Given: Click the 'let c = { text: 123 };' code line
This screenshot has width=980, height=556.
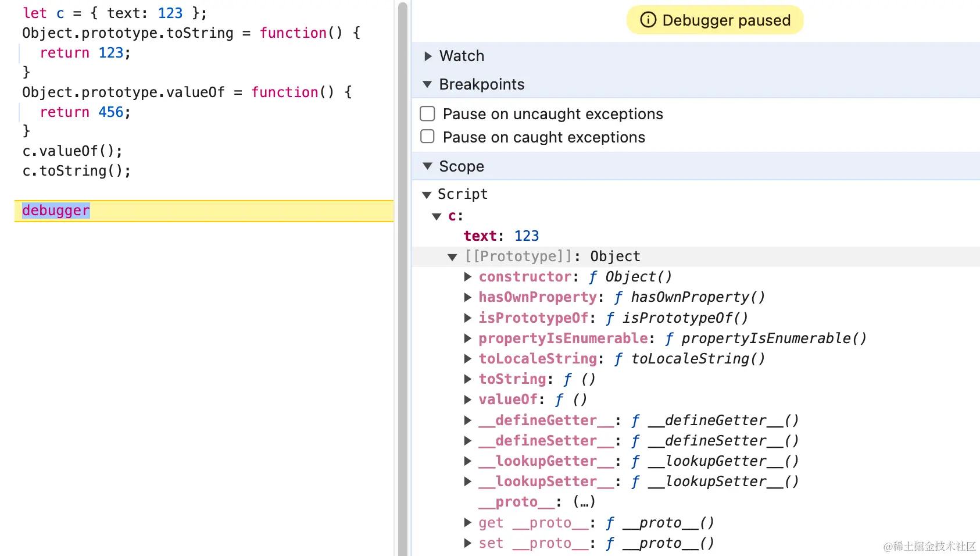Looking at the screenshot, I should (x=115, y=13).
